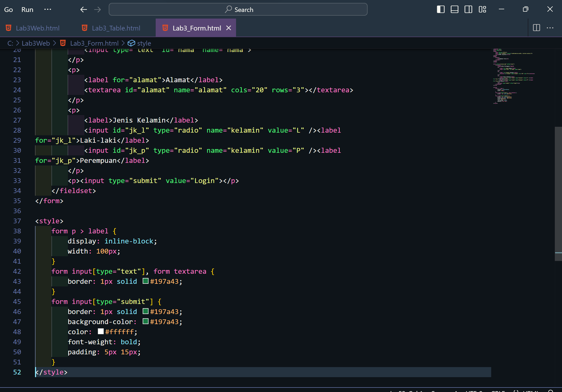Open the style breadcrumb dropdown
562x392 pixels.
143,43
